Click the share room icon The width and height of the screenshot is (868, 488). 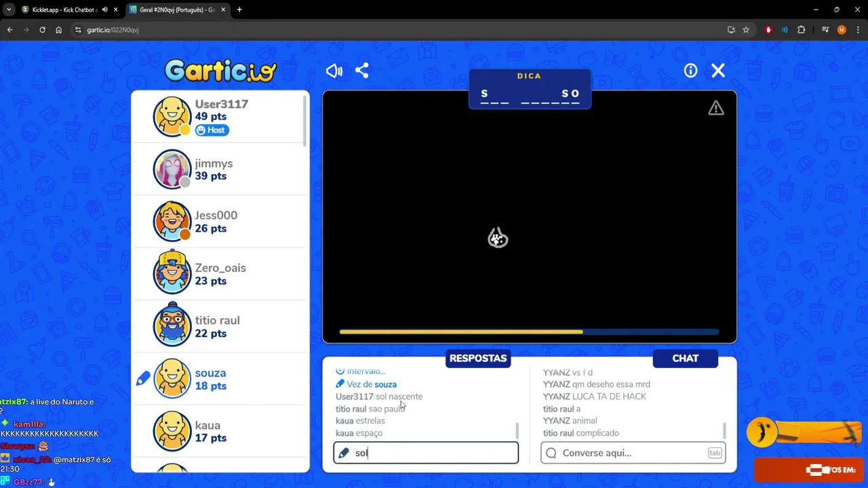362,70
